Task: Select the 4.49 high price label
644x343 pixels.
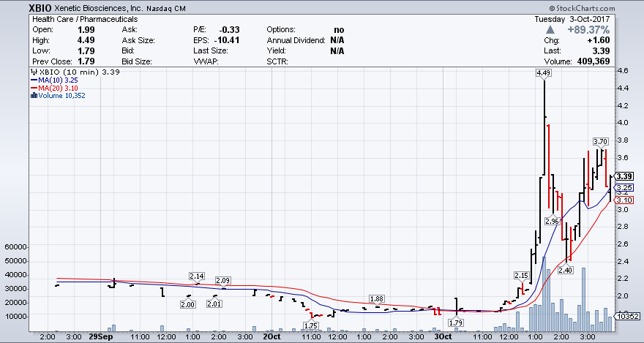Action: click(544, 73)
